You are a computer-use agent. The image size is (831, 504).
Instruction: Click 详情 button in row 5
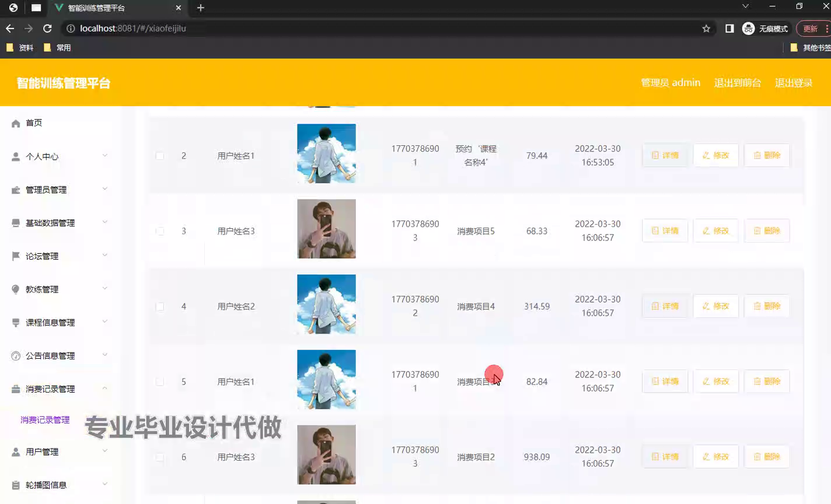[x=665, y=381]
